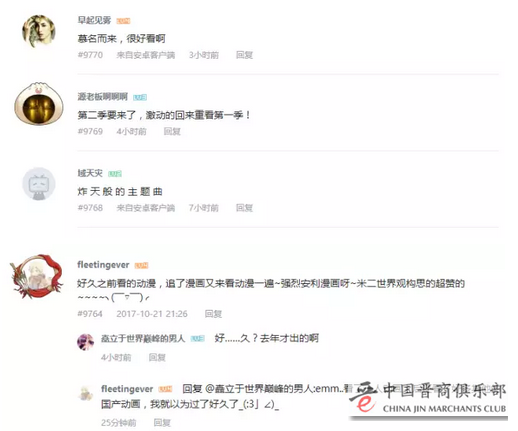Screen dimensions: 518x431
Task: Open small avatar of 矗立于世界巅峰的男人
Action: (85, 342)
